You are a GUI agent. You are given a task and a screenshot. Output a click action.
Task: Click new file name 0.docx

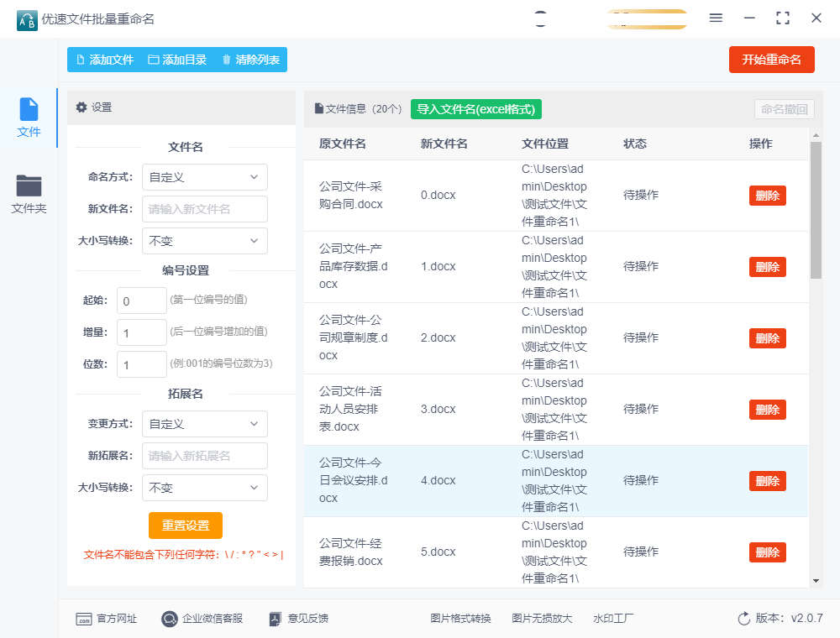(438, 195)
